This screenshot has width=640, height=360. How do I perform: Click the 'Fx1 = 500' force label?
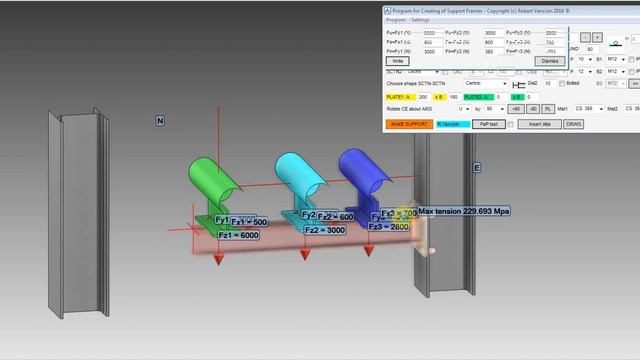coord(249,222)
